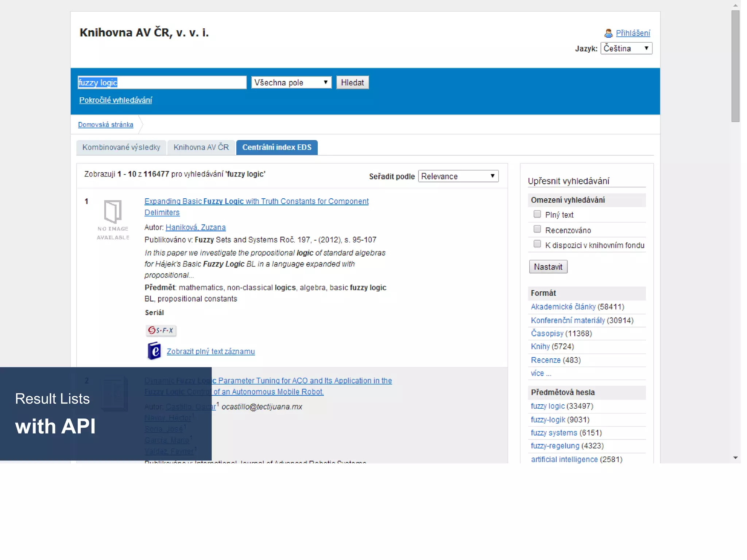The image size is (747, 560).
Task: Open the Seřadit podle Relevance dropdown
Action: coord(458,176)
